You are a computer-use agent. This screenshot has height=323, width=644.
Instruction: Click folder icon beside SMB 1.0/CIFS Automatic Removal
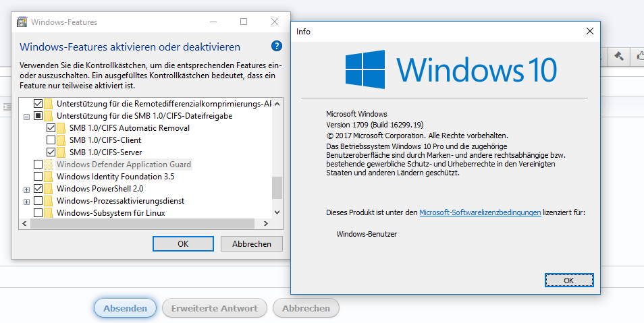(61, 128)
